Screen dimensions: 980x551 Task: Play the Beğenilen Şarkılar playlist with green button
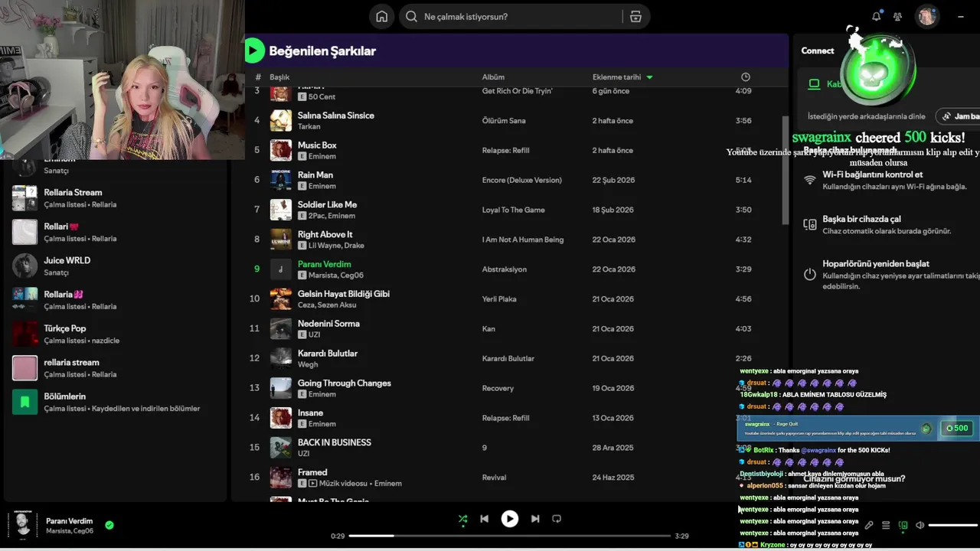tap(253, 51)
